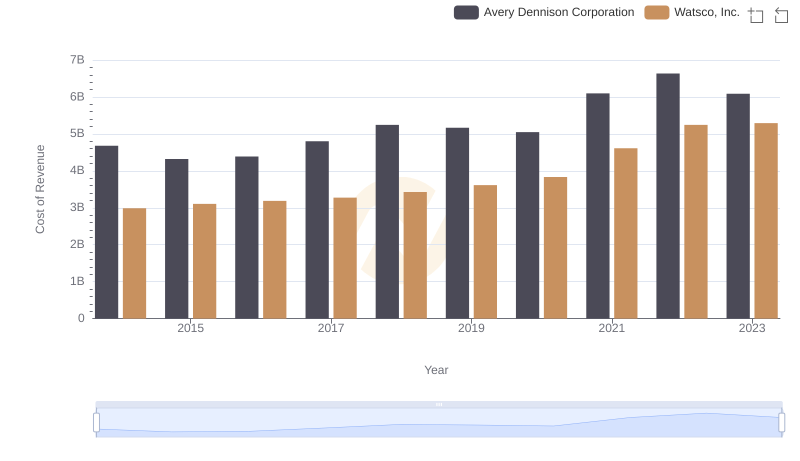The width and height of the screenshot is (800, 461).
Task: Click the Watsco bar for 2015
Action: pos(205,261)
